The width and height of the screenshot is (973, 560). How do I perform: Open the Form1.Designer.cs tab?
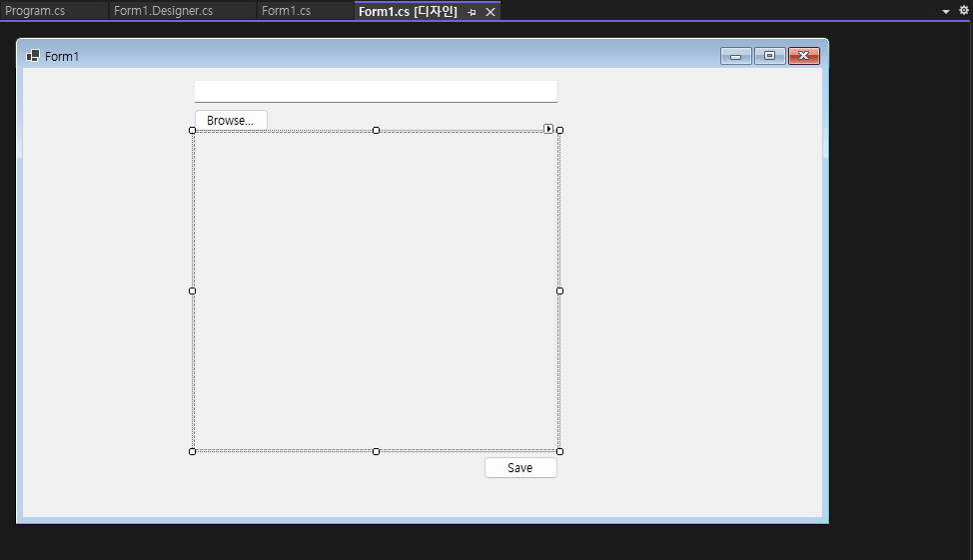(163, 11)
